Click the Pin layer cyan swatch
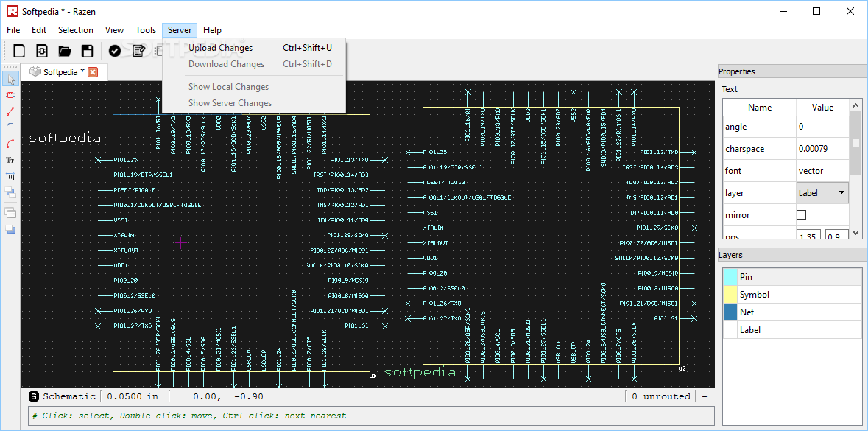868x431 pixels. click(730, 276)
